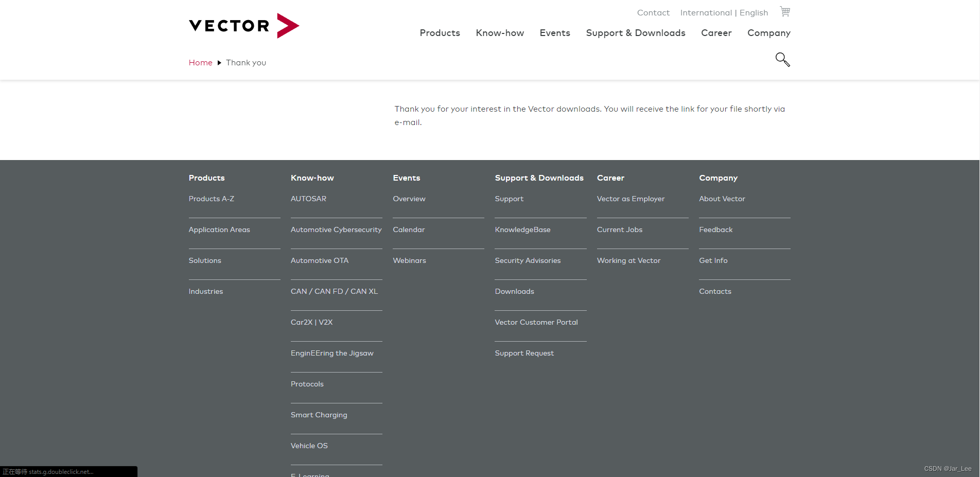Open Vector Customer Portal link
Image resolution: width=980 pixels, height=477 pixels.
click(536, 322)
